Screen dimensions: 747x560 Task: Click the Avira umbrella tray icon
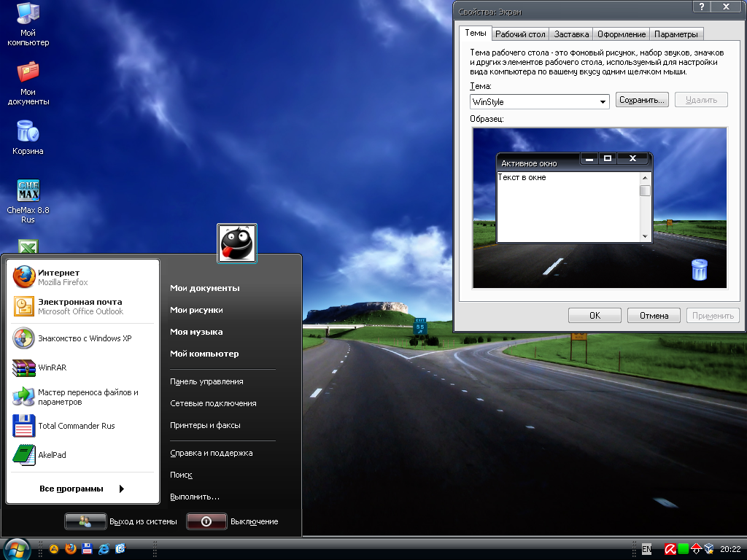coord(670,549)
